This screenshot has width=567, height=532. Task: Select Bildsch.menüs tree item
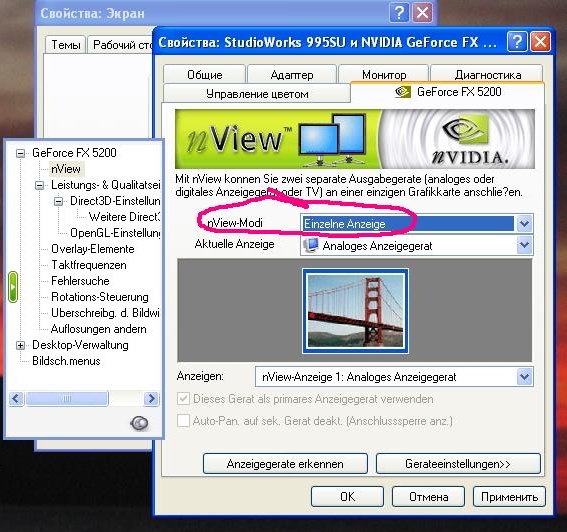tap(66, 361)
